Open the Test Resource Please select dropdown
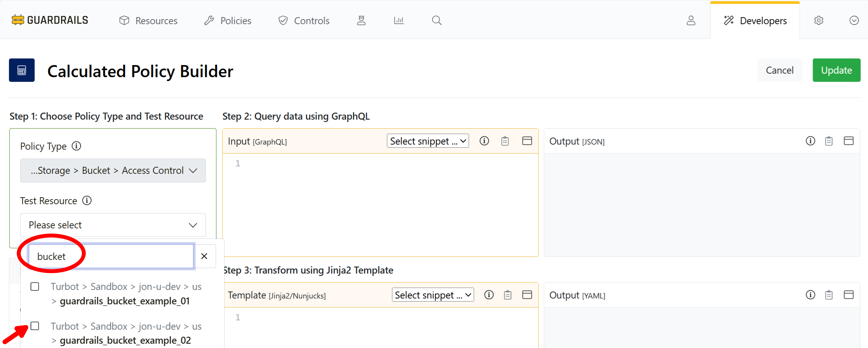Screen dimensions: 868x348 click(x=113, y=225)
